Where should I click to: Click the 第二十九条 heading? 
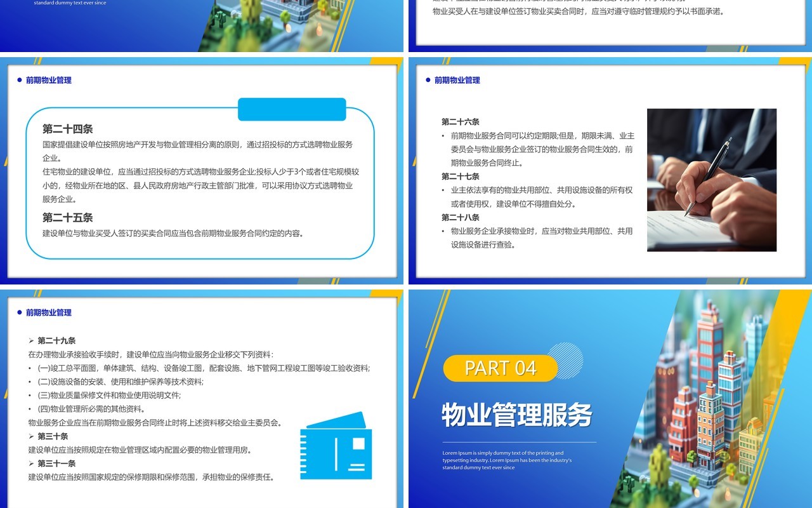[x=56, y=341]
